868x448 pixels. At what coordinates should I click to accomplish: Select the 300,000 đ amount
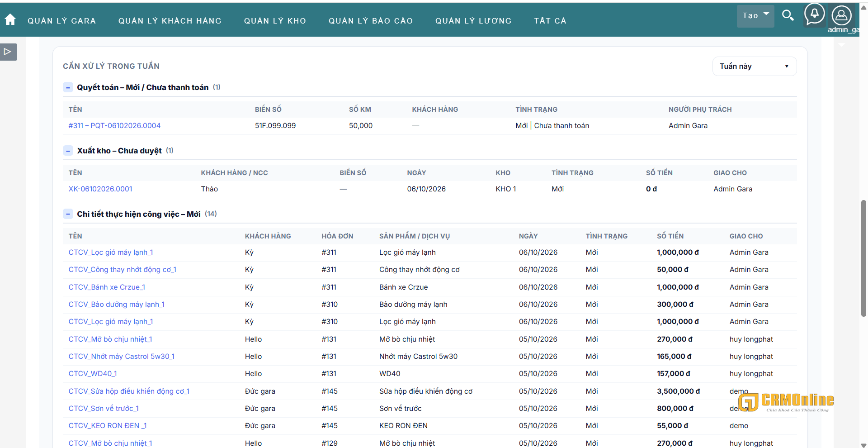(675, 305)
